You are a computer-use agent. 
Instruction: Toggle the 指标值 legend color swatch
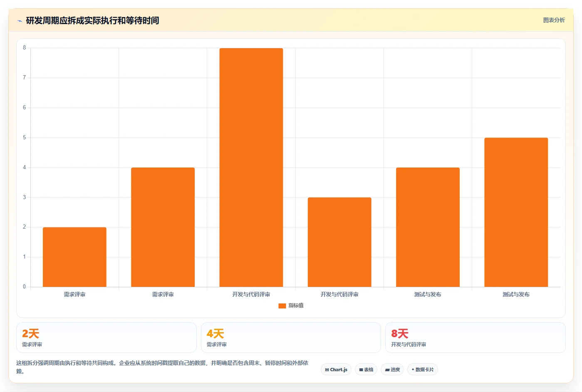pos(282,306)
